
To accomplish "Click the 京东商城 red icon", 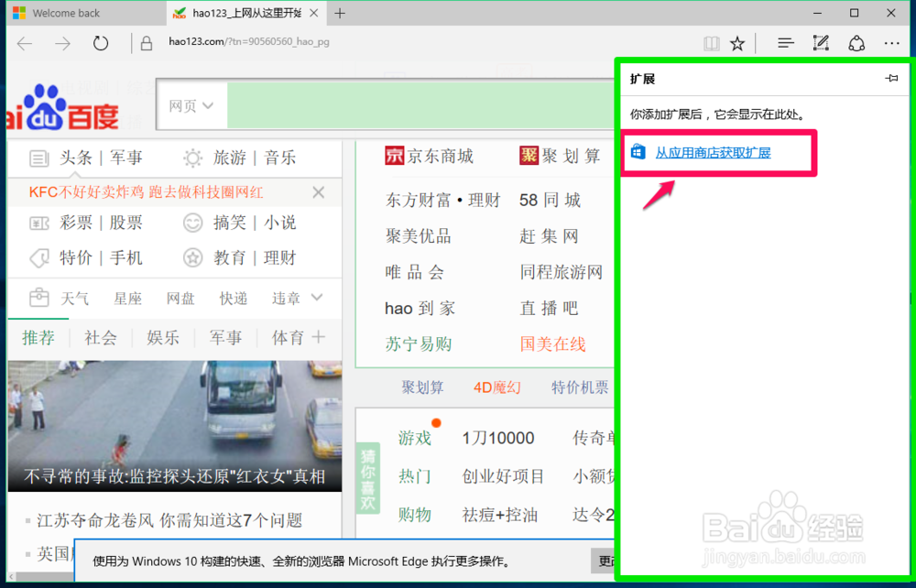I will click(x=394, y=156).
